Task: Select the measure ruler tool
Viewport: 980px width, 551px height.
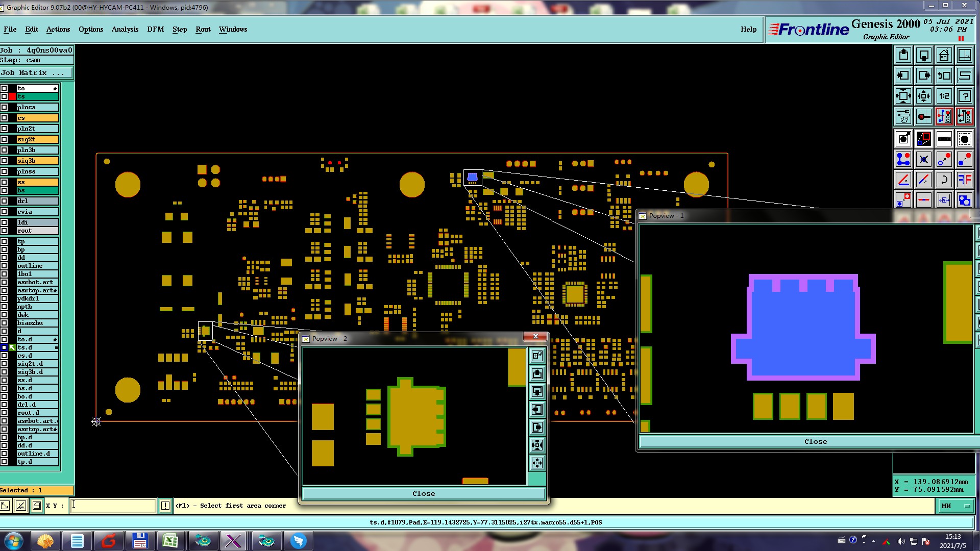Action: [944, 139]
